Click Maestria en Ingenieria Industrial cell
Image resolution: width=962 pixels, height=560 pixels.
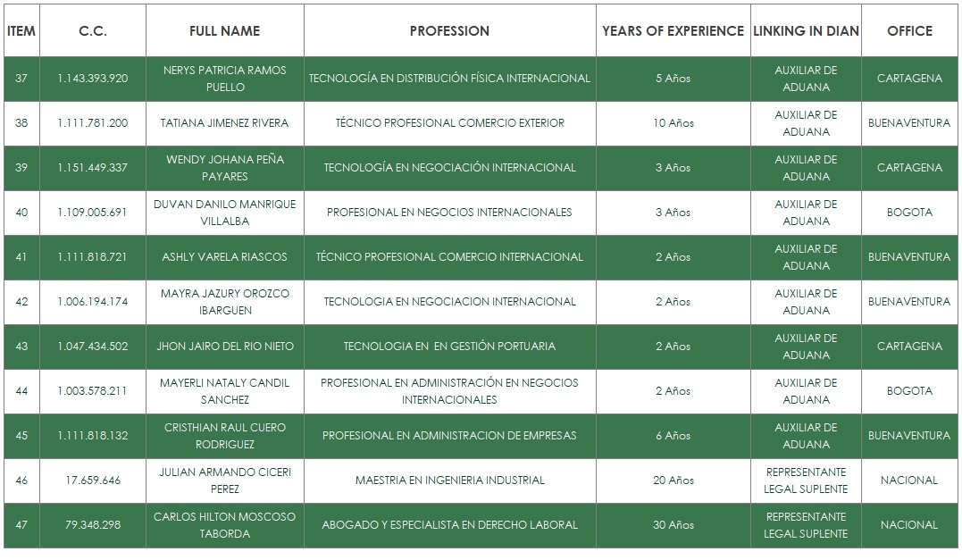(449, 481)
